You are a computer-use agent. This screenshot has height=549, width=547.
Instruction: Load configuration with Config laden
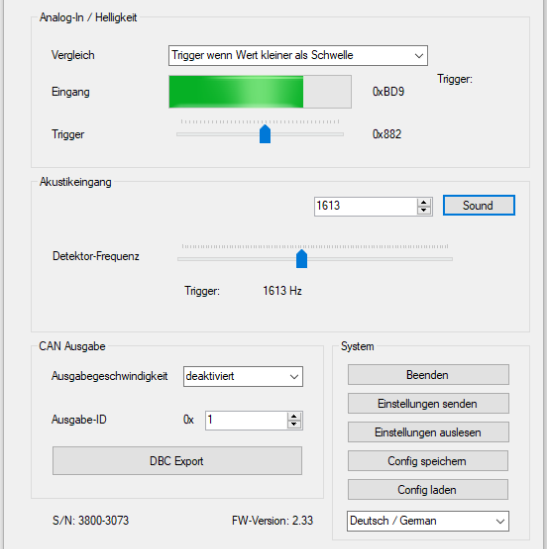[428, 489]
